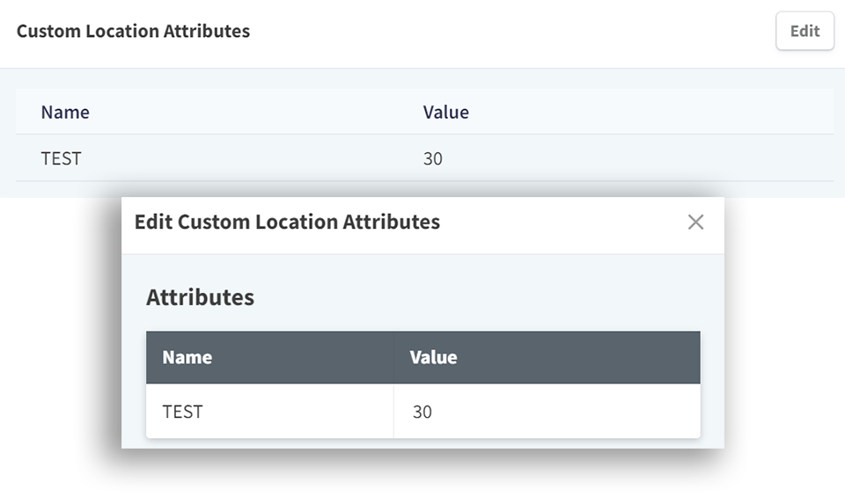
Task: Click the Edit Custom Location Attributes dialog title
Action: [287, 223]
